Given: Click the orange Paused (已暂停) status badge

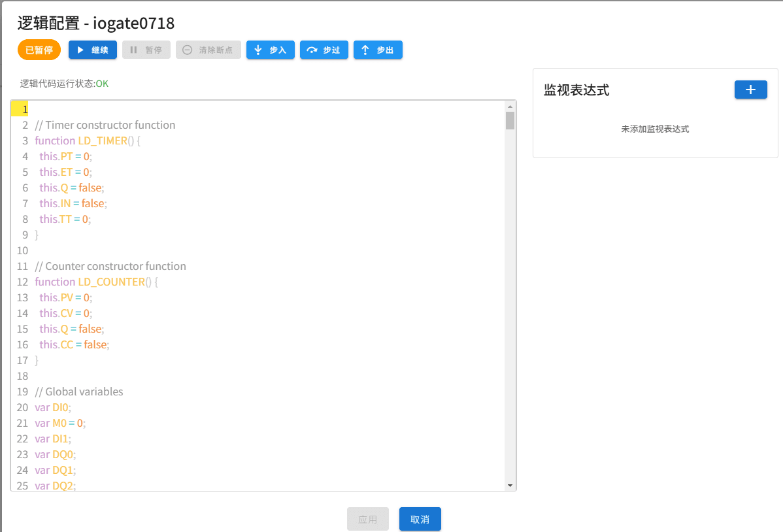Looking at the screenshot, I should point(39,50).
